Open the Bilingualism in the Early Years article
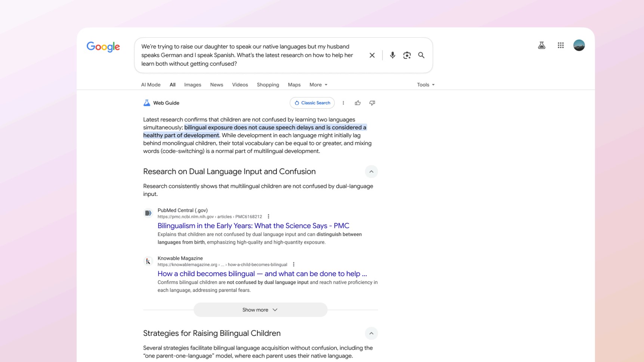Viewport: 644px width, 362px height. (253, 225)
